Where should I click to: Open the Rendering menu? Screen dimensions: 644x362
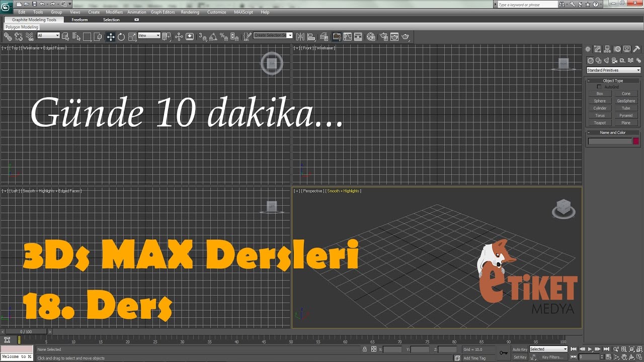190,12
